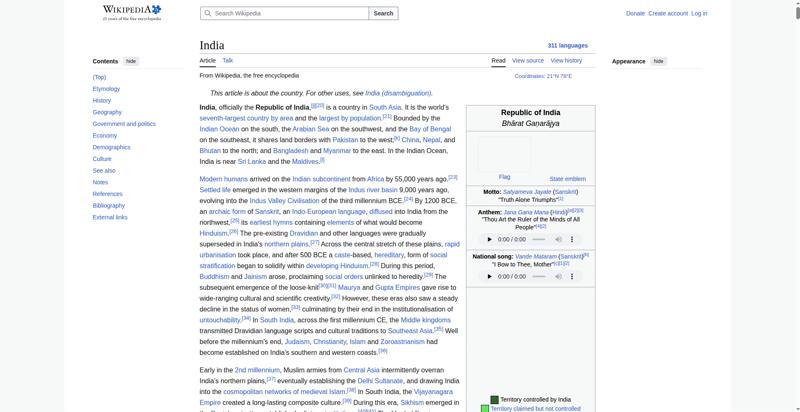Switch to the Talk tab
This screenshot has height=412, width=800.
pyautogui.click(x=228, y=60)
